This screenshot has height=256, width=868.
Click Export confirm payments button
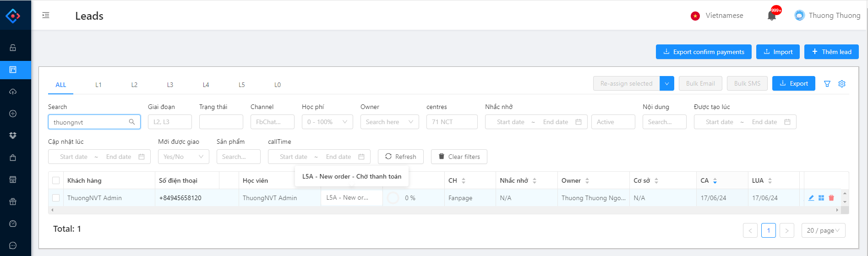(703, 52)
